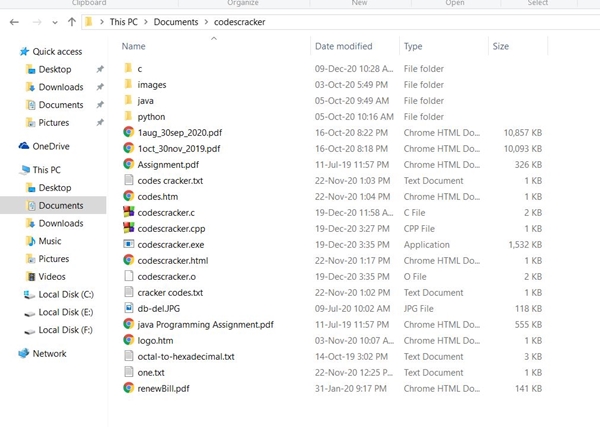
Task: Select the renewBill.pdf file
Action: [x=163, y=388]
